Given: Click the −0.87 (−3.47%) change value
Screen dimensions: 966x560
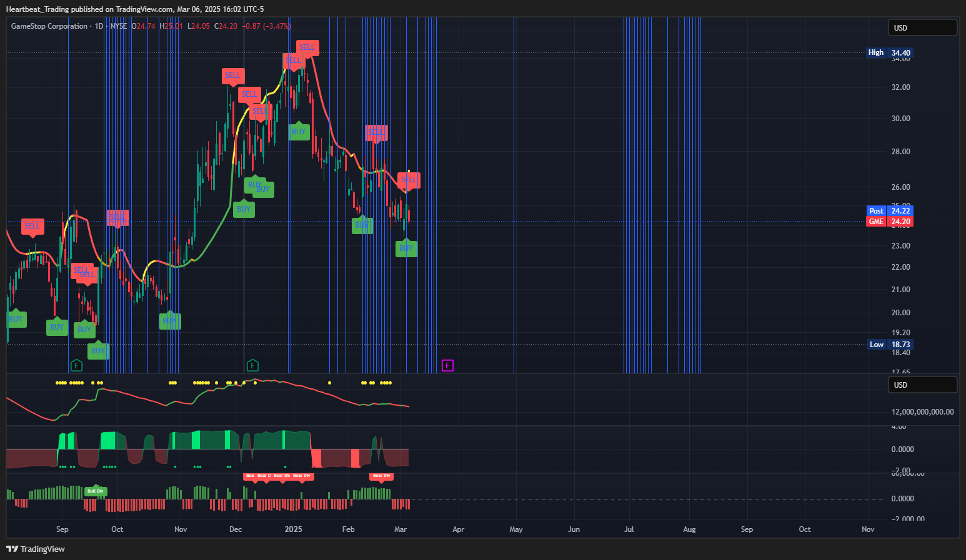Looking at the screenshot, I should pyautogui.click(x=267, y=26).
